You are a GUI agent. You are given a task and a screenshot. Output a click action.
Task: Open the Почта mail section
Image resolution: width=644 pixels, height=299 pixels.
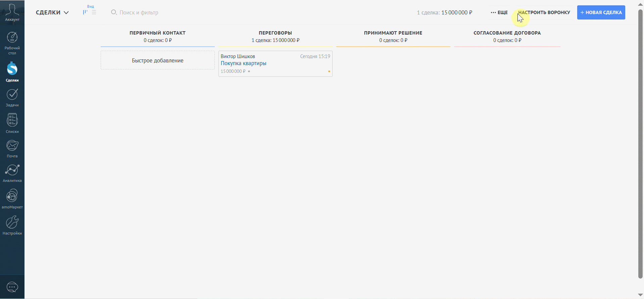point(12,149)
